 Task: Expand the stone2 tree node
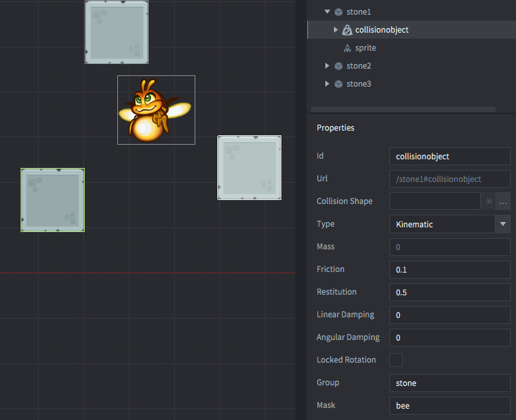pyautogui.click(x=327, y=65)
